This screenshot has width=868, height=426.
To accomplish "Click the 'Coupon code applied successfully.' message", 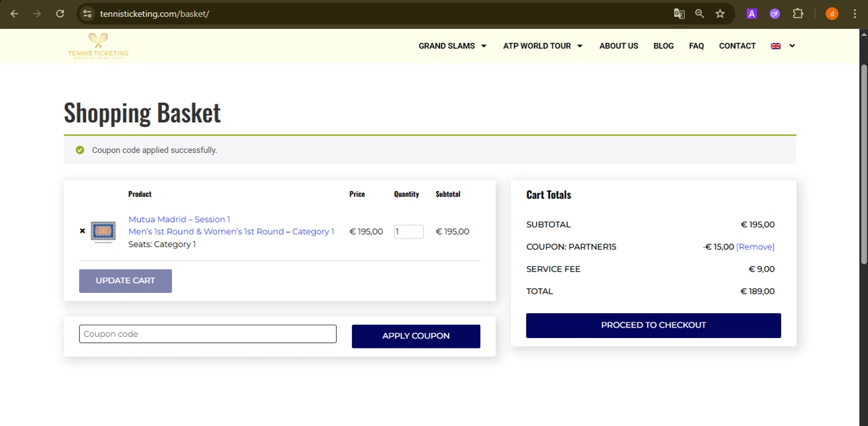I will click(155, 150).
